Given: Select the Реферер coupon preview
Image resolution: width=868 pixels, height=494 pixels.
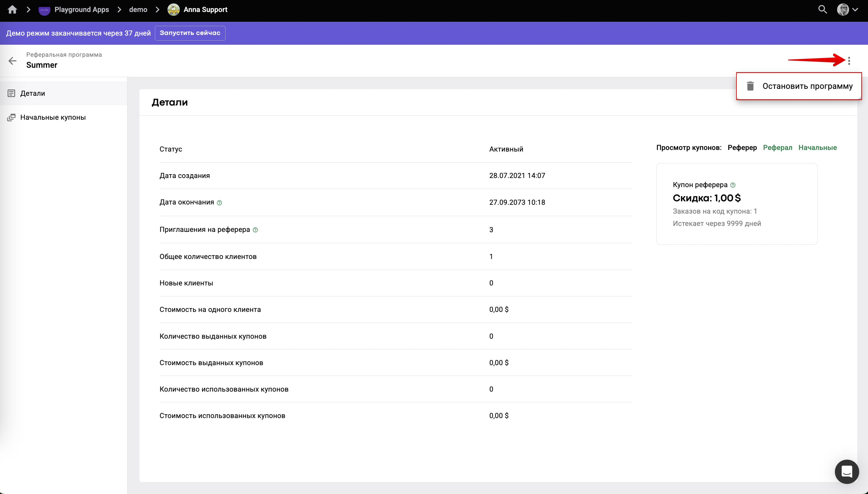Looking at the screenshot, I should click(x=742, y=147).
